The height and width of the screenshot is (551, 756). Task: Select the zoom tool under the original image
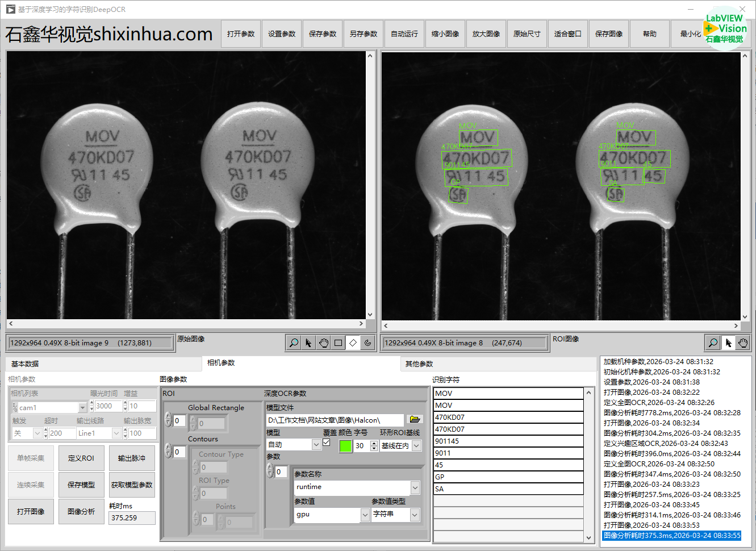click(x=294, y=343)
